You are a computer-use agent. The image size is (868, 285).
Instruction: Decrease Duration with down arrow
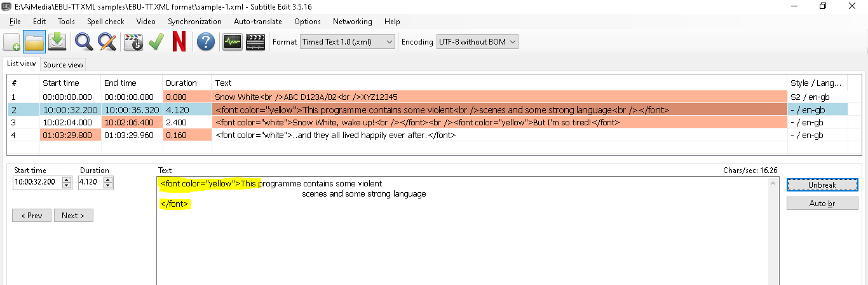click(108, 186)
